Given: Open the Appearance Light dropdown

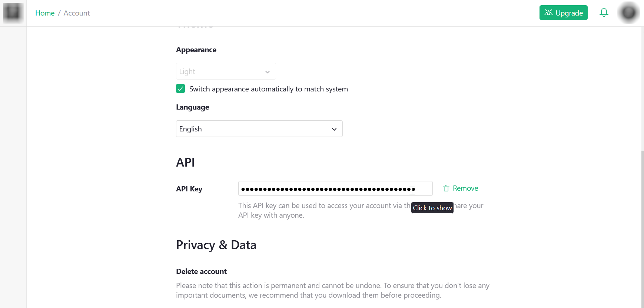Looking at the screenshot, I should [x=226, y=71].
